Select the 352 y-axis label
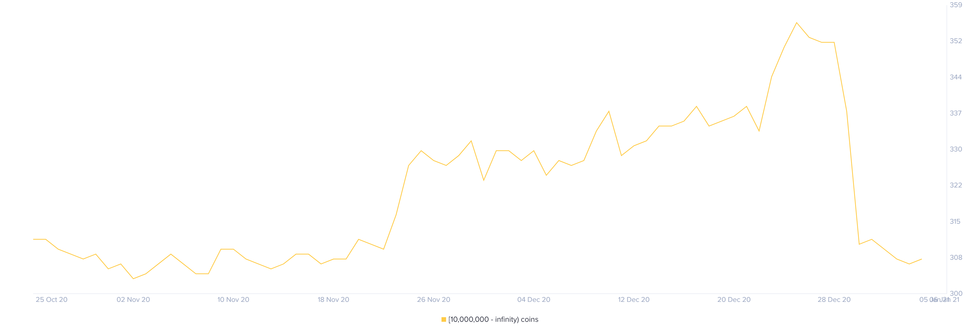This screenshot has width=980, height=332. (956, 41)
